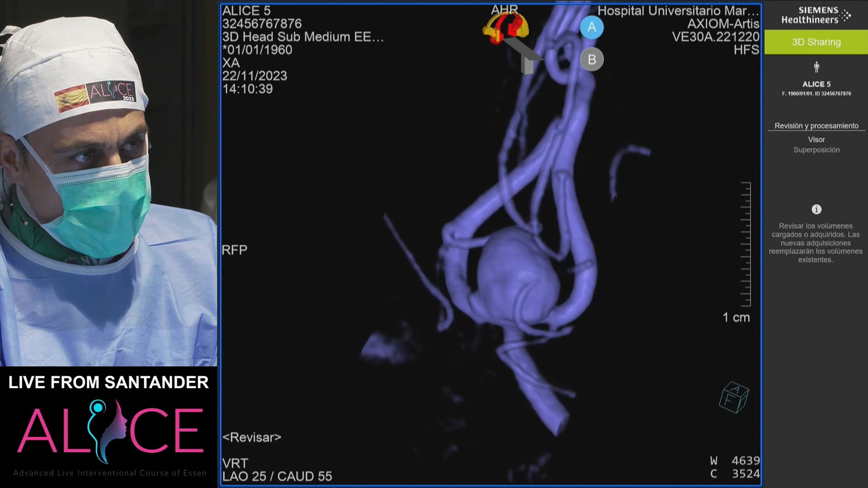The image size is (868, 488).
Task: Click the LAO 25 / CAUD 55 angulation text
Action: [277, 476]
